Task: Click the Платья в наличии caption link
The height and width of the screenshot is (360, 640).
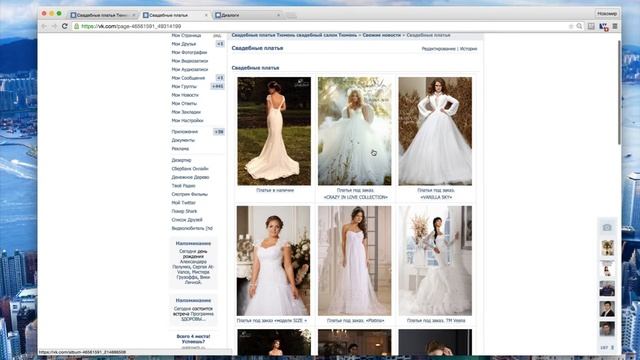Action: pos(275,190)
